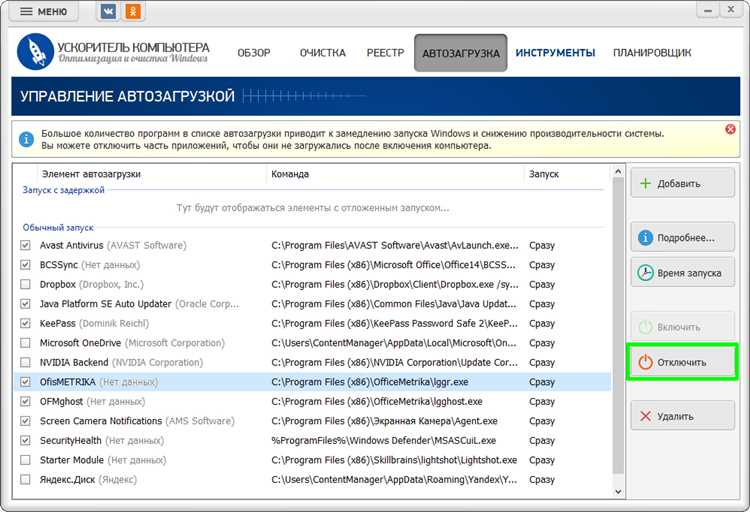This screenshot has height=512, width=750.
Task: Click the Запуск с задержкой group header
Action: pos(63,190)
